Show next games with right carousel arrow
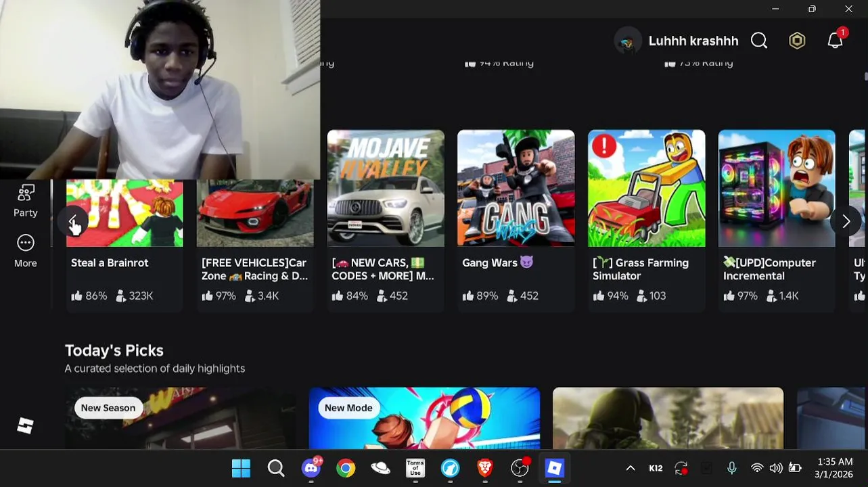Viewport: 868px width, 487px height. coord(846,221)
